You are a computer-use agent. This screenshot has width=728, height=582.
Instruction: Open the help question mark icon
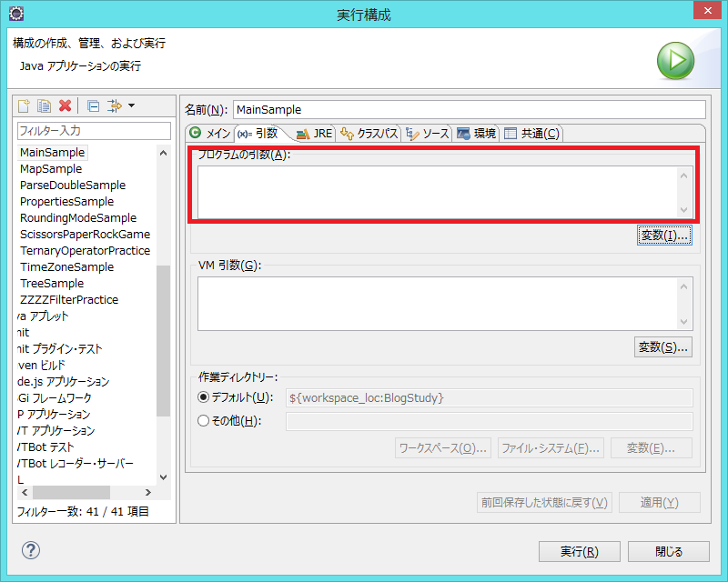pyautogui.click(x=33, y=550)
